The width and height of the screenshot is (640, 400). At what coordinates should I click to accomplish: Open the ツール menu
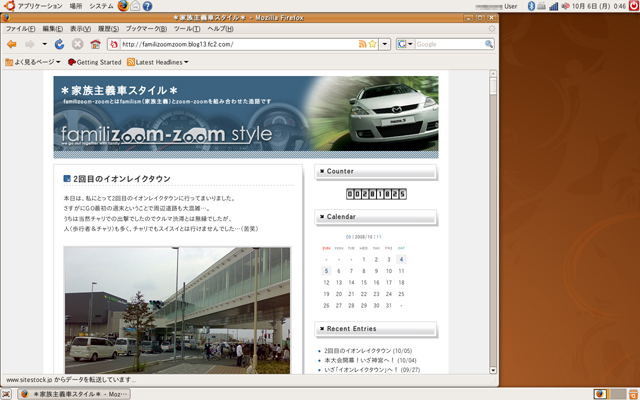pyautogui.click(x=187, y=29)
